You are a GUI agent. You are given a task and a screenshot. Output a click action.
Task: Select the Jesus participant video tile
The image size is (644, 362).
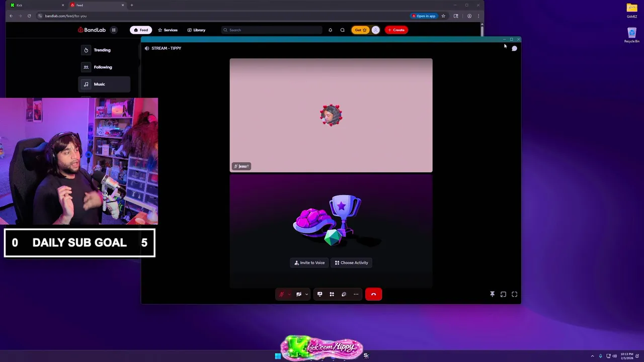[x=331, y=115]
